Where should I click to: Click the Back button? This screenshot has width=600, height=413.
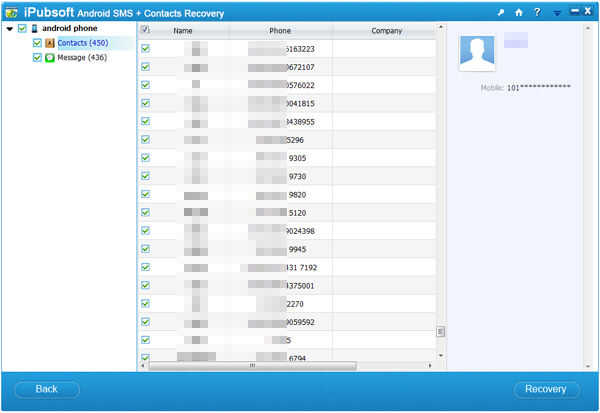[x=47, y=389]
